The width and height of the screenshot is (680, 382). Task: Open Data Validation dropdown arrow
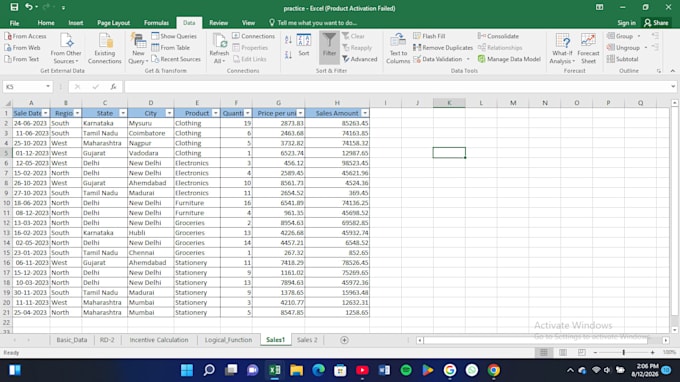pos(468,59)
